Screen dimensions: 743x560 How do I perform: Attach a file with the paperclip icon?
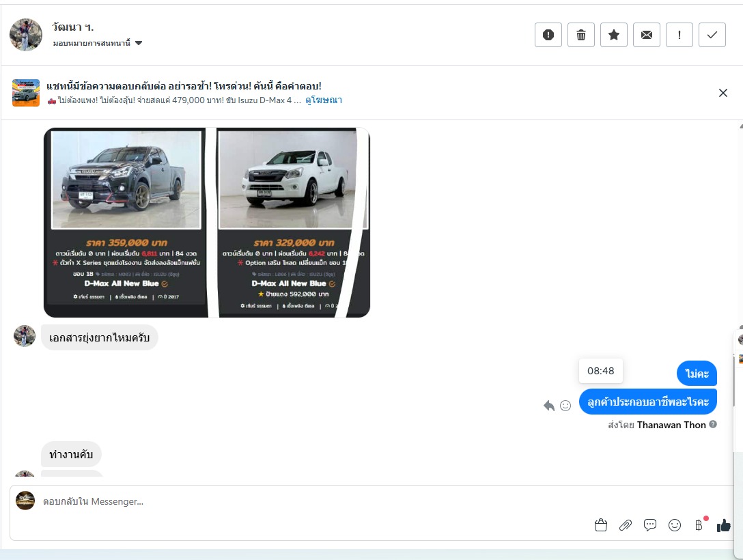[x=626, y=525]
